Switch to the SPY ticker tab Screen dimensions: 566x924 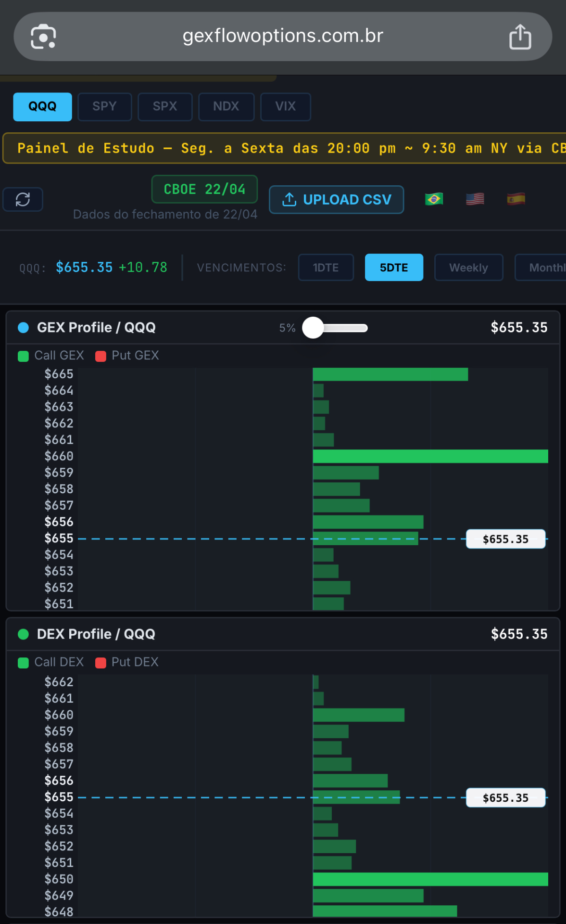(104, 106)
